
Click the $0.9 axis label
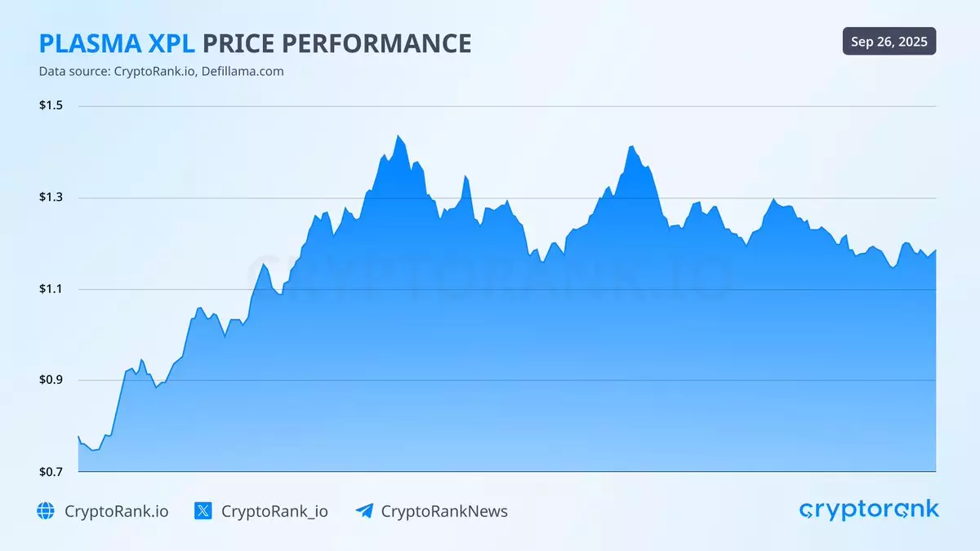click(51, 380)
